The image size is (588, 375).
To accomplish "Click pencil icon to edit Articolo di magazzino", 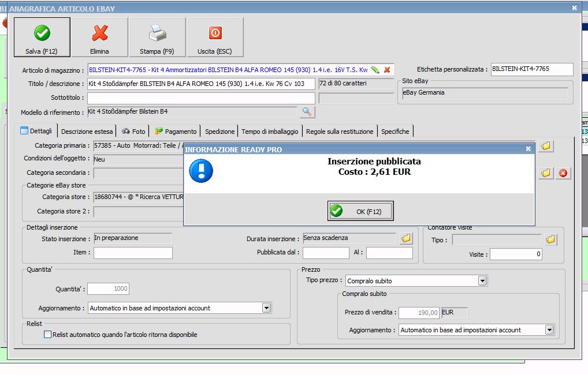I will pyautogui.click(x=375, y=70).
